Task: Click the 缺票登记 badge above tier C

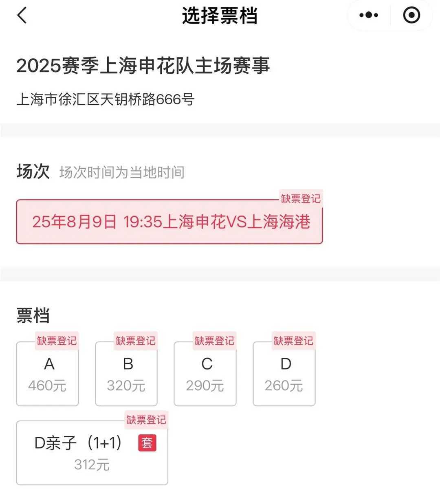Action: click(x=214, y=341)
